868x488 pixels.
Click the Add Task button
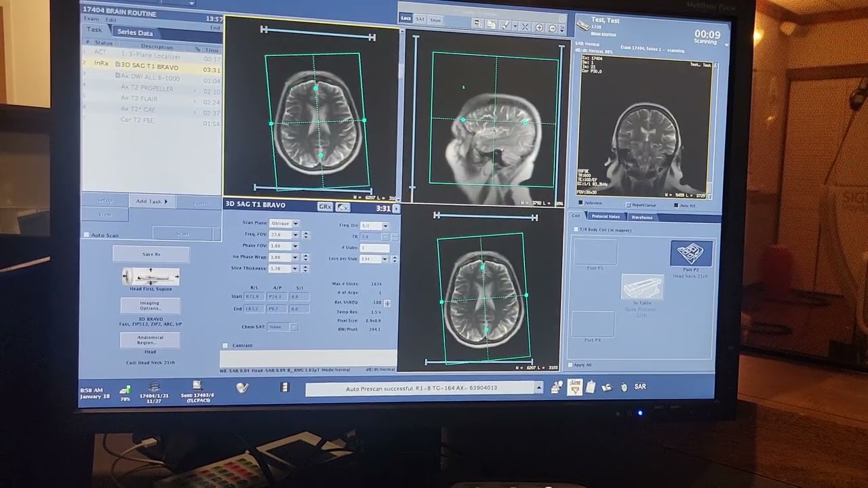[x=152, y=201]
